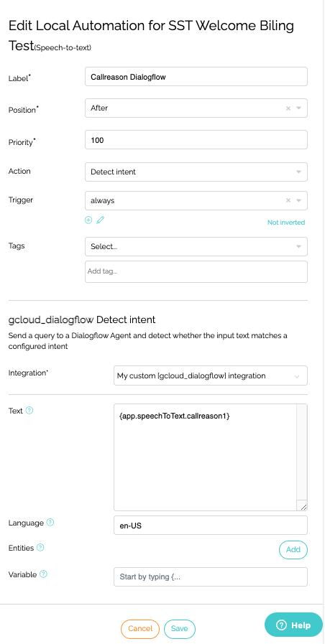This screenshot has width=325, height=644.
Task: Open the Language field help icon
Action: (x=50, y=523)
